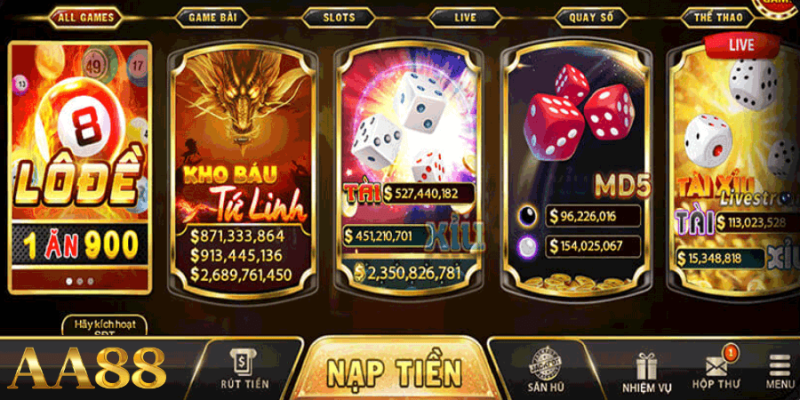Screen dimensions: 800x400
Task: Open the Hộp Thư mailbox icon
Action: 716,368
